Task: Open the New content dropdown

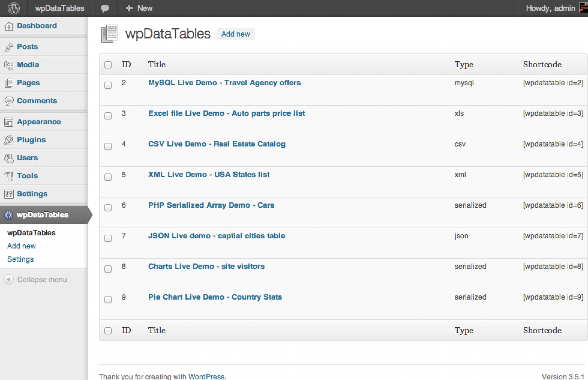Action: (139, 8)
